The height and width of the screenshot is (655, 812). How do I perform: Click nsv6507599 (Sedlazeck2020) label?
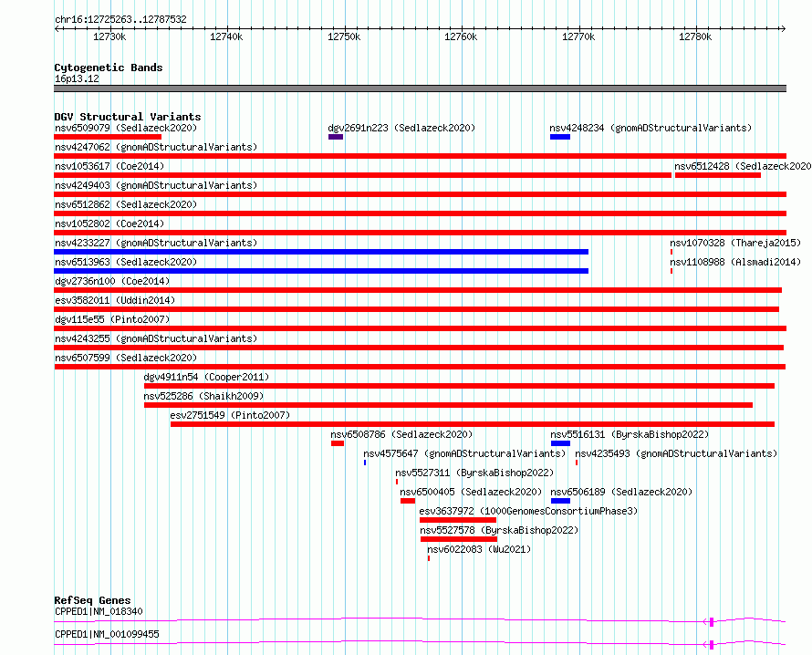126,358
